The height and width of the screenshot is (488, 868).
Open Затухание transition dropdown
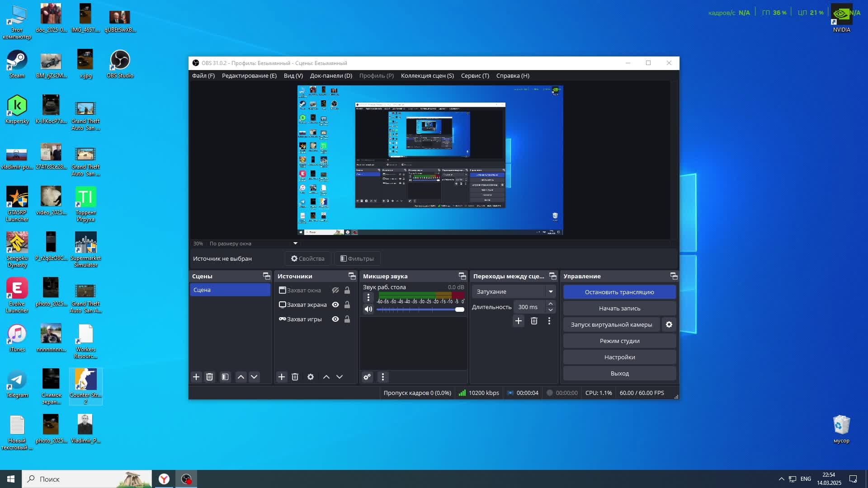pos(514,291)
